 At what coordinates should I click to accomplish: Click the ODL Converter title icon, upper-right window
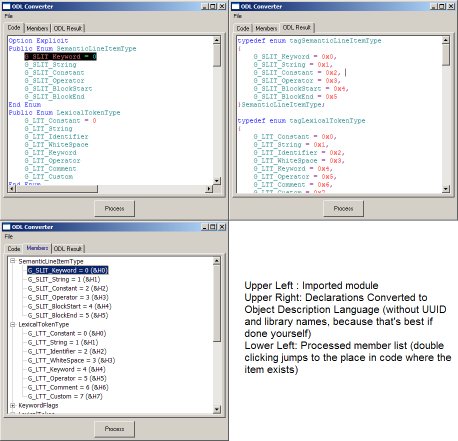click(x=235, y=6)
